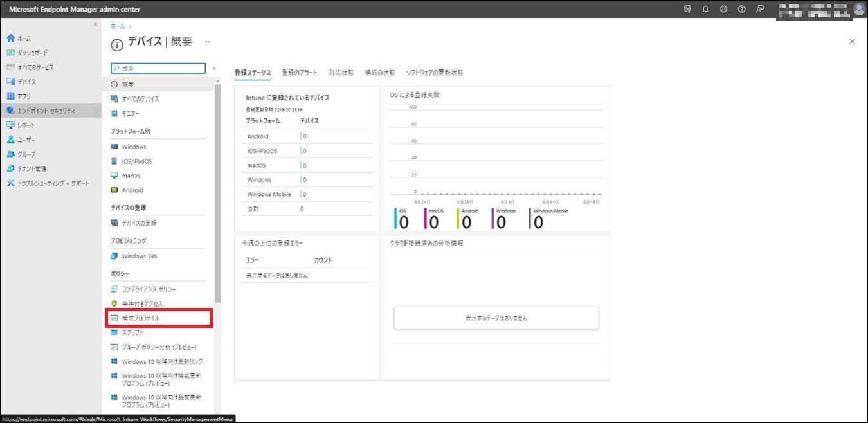
Task: Click the macOS legend entry under the chart
Action: point(434,219)
